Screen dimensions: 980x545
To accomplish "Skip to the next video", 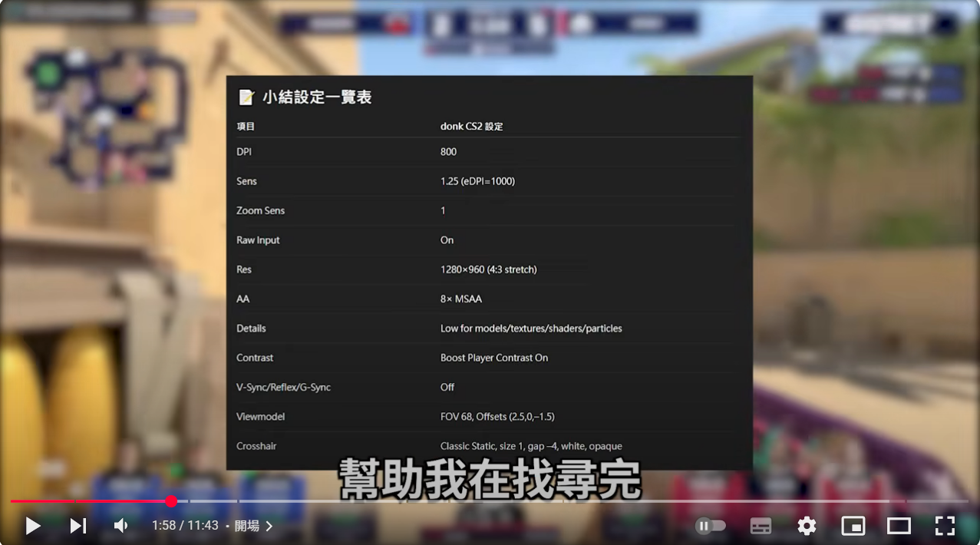I will click(78, 526).
